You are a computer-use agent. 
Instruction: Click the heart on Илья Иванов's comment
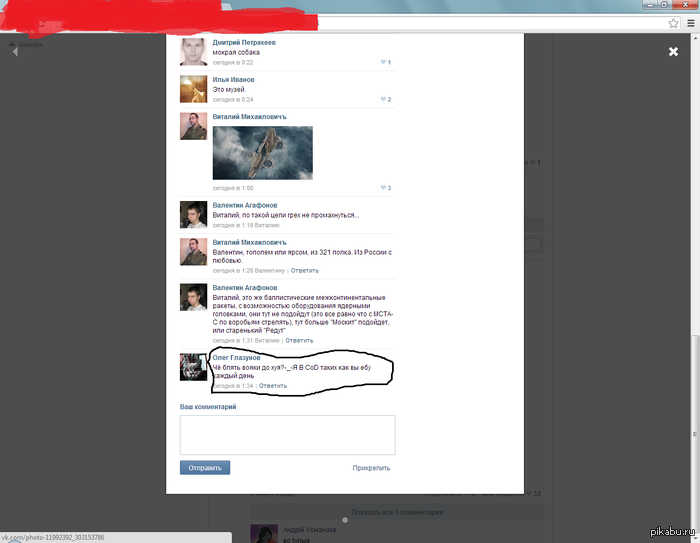pos(384,100)
